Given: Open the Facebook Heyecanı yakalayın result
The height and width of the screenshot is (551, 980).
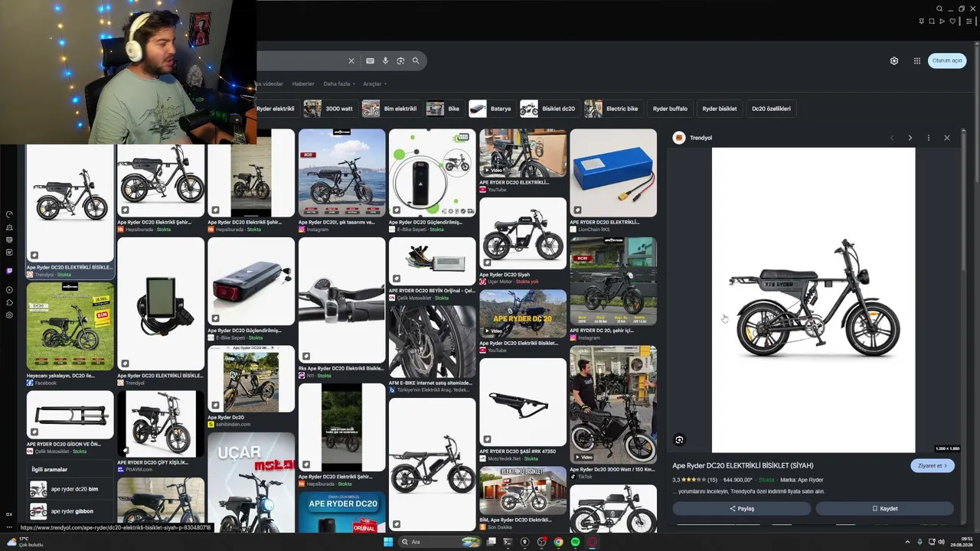Looking at the screenshot, I should [x=70, y=326].
